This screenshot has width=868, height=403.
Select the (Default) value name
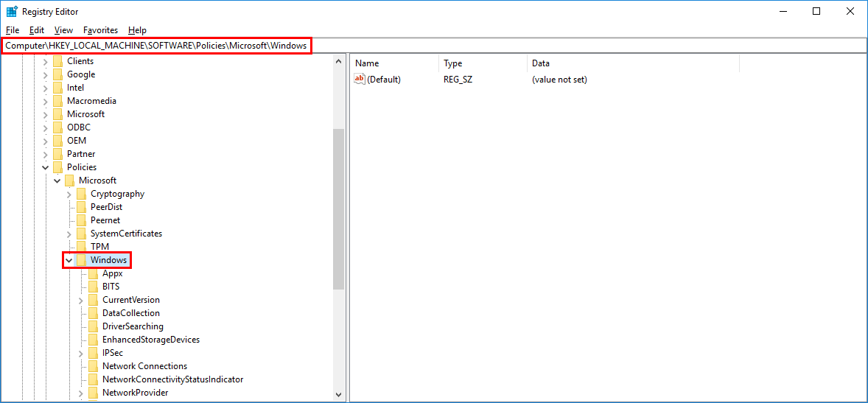pos(384,80)
